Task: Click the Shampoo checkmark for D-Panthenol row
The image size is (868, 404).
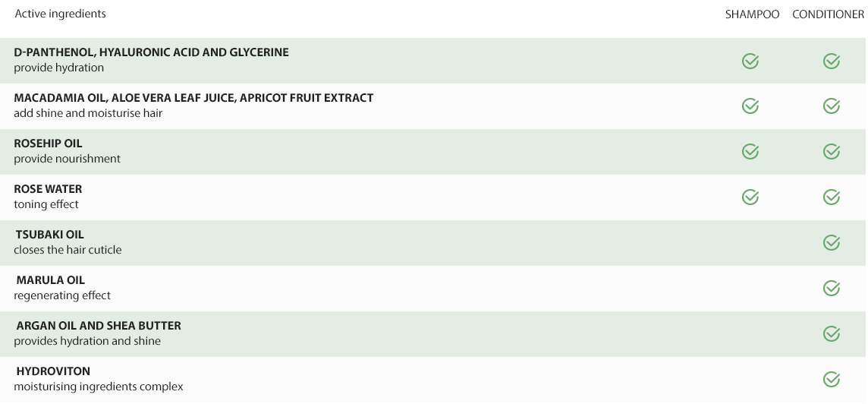Action: [750, 61]
